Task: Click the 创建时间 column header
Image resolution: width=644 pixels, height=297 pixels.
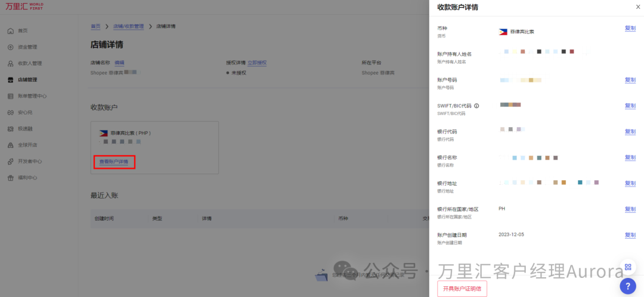Action: point(104,218)
